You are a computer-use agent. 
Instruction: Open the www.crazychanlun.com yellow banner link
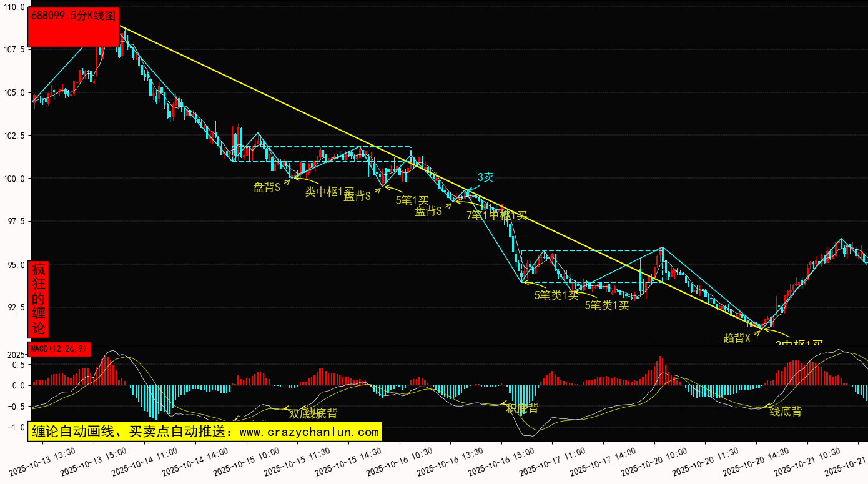tap(204, 432)
